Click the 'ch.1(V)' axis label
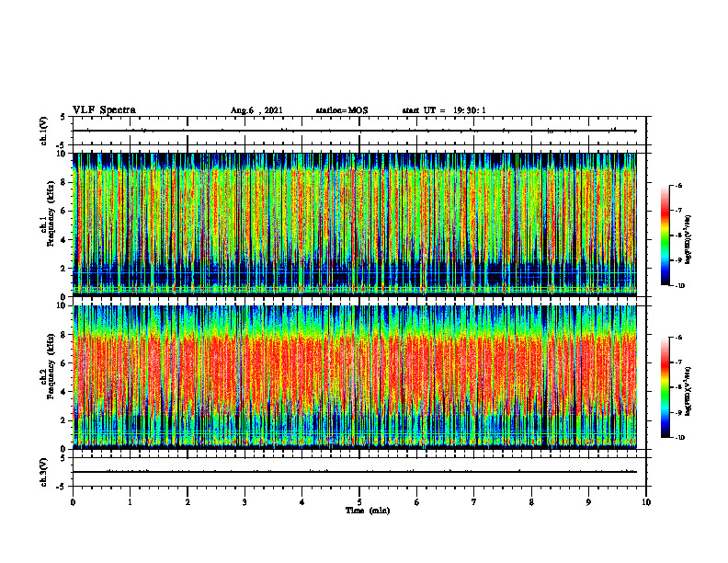This screenshot has height=563, width=728. [x=43, y=131]
